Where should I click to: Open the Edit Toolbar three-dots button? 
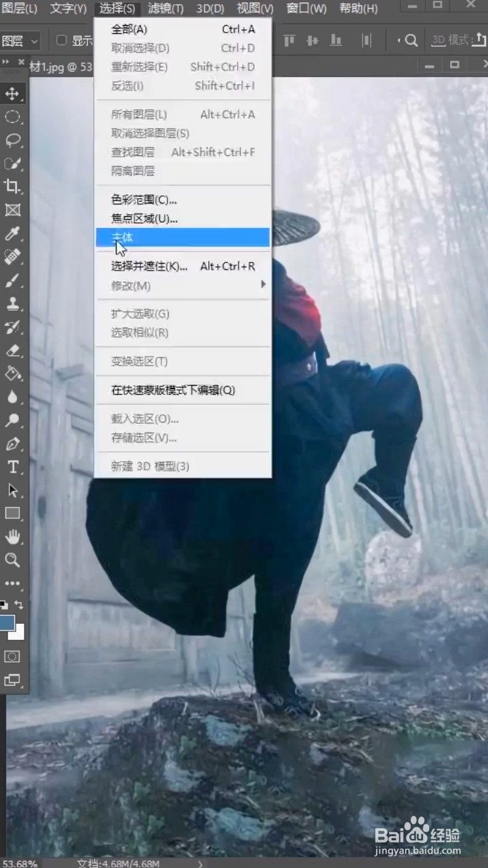coord(13,583)
